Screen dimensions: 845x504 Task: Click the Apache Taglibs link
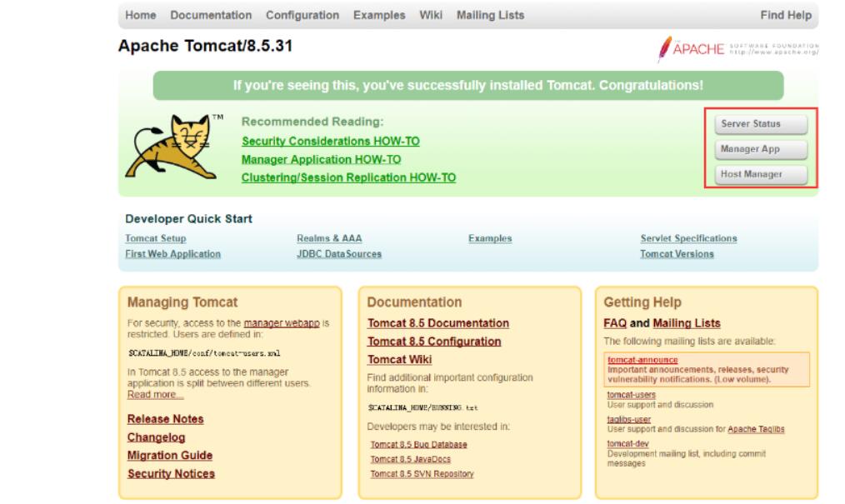[756, 429]
